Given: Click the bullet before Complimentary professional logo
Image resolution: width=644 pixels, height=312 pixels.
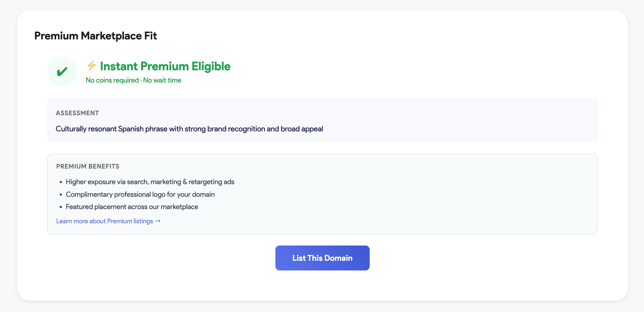Looking at the screenshot, I should click(x=61, y=195).
